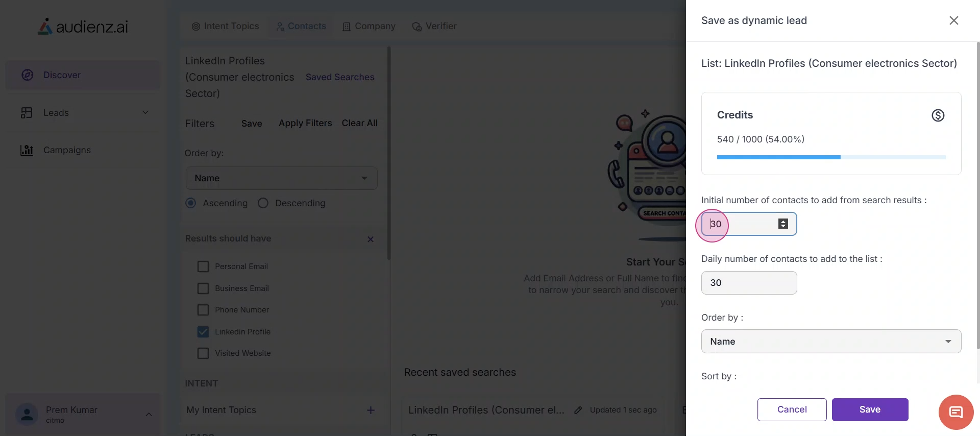Click the audienz.ai logo

point(83,27)
